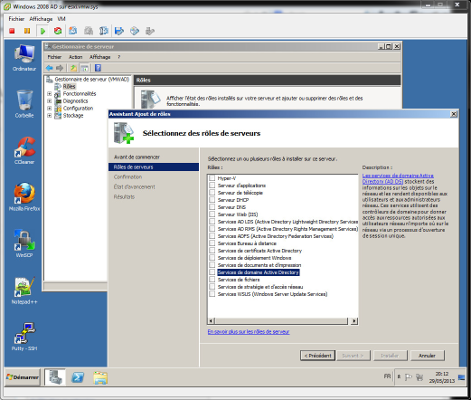Click the file explorer taskbar icon
The width and height of the screenshot is (471, 400).
pyautogui.click(x=100, y=378)
